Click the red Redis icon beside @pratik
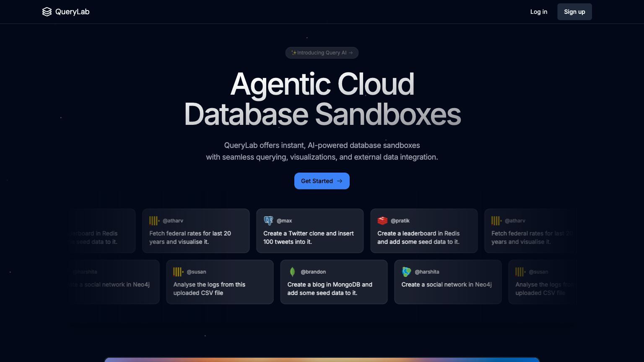This screenshot has height=362, width=644. tap(382, 220)
